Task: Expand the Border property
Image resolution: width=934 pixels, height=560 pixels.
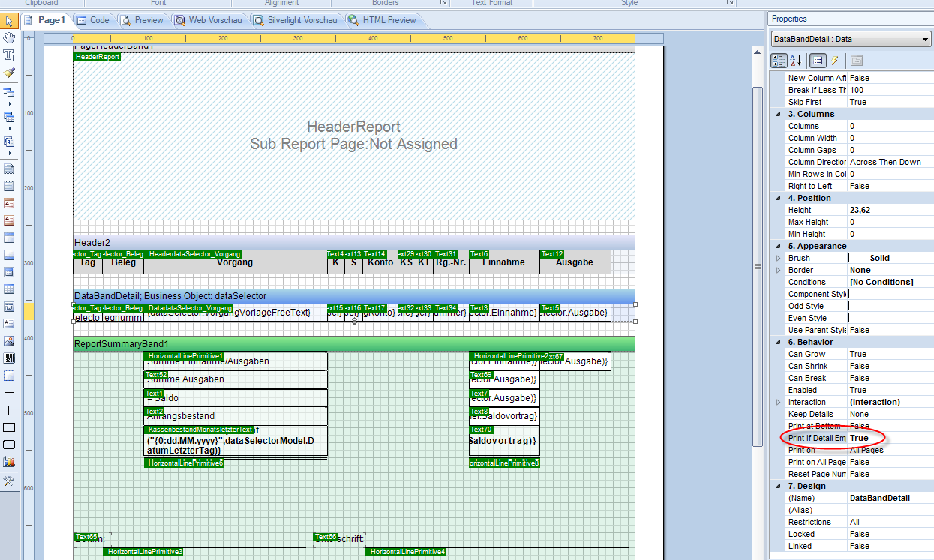Action: [x=778, y=270]
